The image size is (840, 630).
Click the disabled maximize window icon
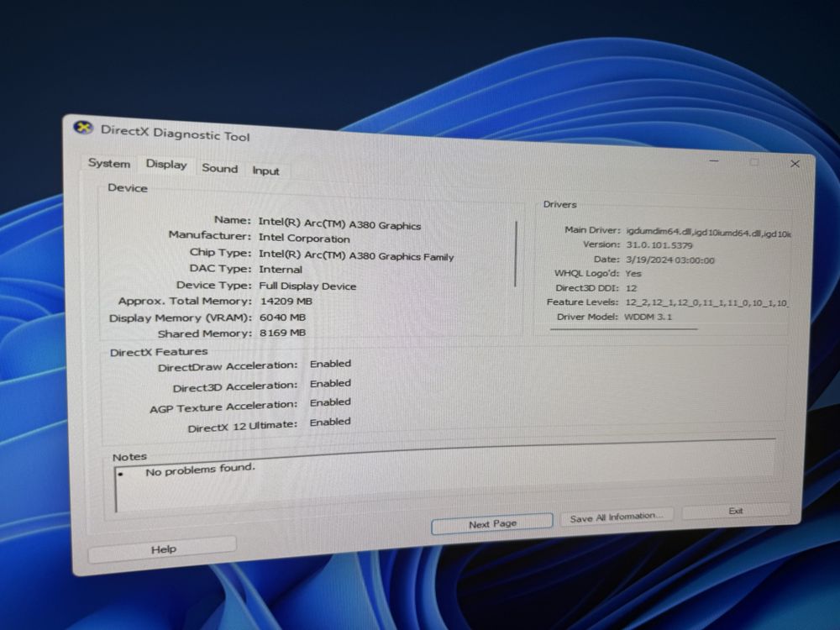753,162
